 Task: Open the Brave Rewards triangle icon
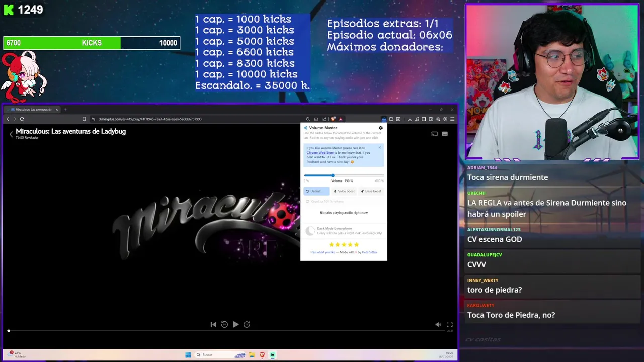pyautogui.click(x=341, y=119)
